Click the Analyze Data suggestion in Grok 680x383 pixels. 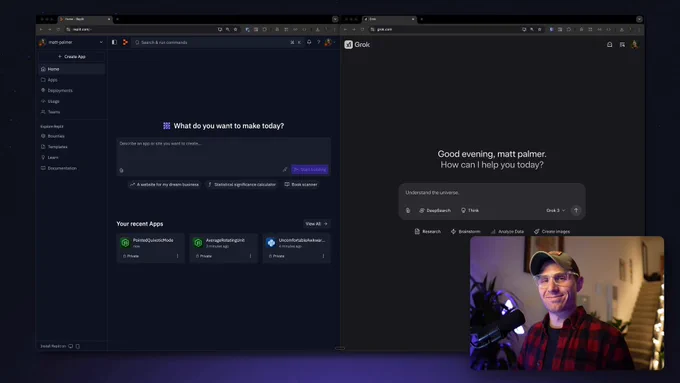pos(507,232)
